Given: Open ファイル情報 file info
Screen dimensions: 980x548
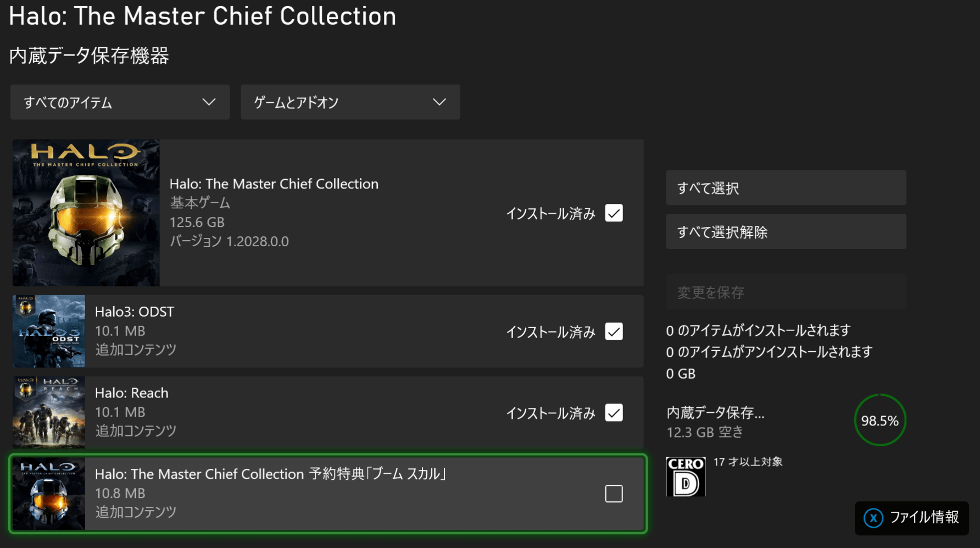Looking at the screenshot, I should click(x=912, y=518).
